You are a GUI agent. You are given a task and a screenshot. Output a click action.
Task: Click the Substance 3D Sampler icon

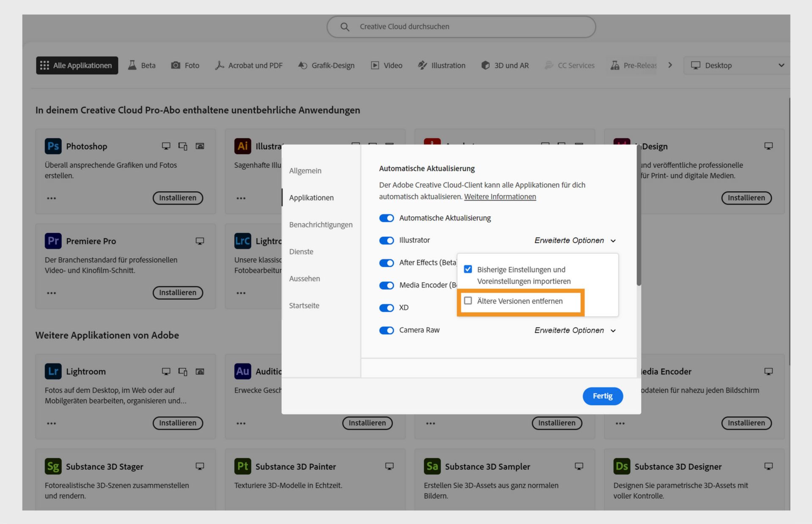(x=432, y=467)
